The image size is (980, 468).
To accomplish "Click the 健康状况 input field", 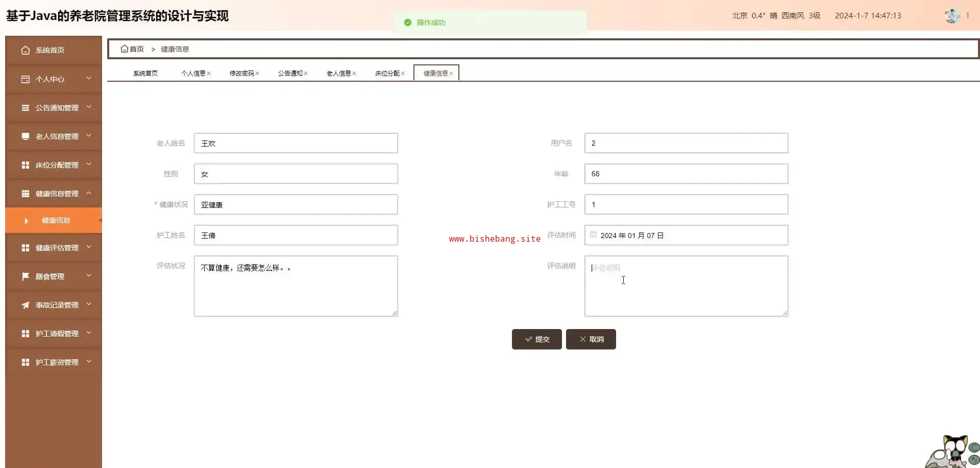I will click(296, 204).
